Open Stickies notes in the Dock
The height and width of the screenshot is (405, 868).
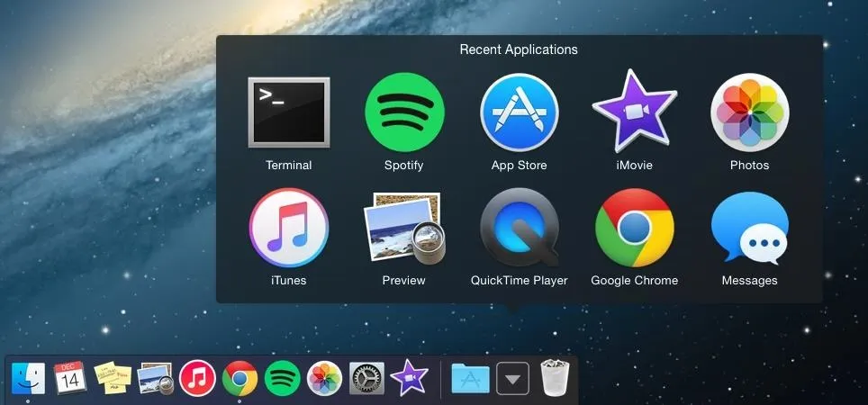coord(113,378)
